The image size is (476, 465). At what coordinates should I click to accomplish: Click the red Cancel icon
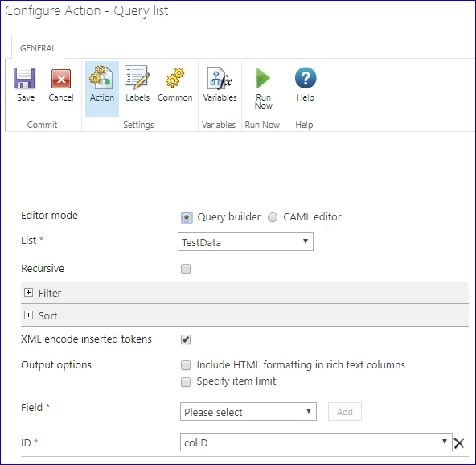61,79
